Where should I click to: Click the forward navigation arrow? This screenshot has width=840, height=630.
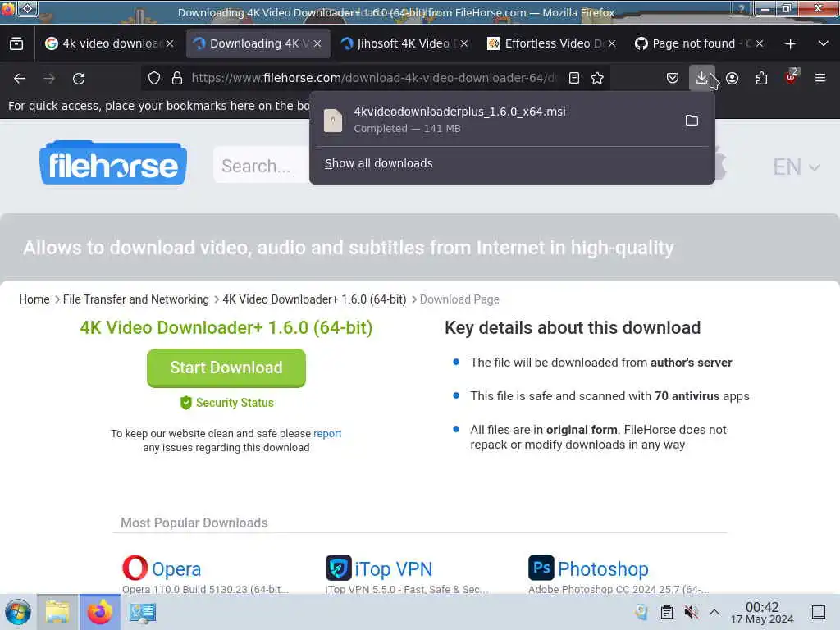pyautogui.click(x=49, y=79)
